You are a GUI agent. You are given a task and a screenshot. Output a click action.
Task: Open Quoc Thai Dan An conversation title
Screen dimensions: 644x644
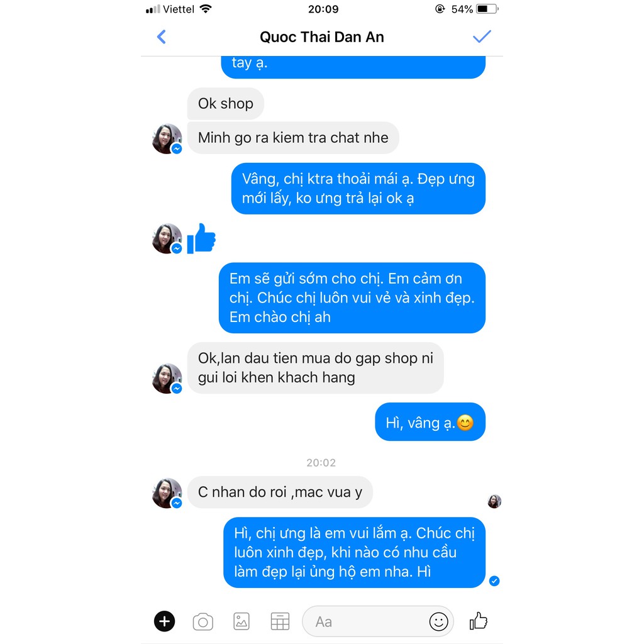click(x=321, y=37)
